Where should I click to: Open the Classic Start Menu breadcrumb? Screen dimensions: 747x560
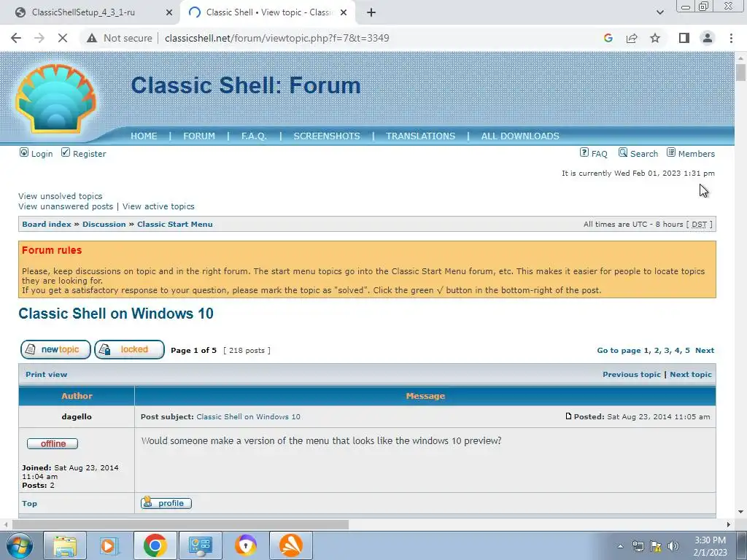point(175,225)
